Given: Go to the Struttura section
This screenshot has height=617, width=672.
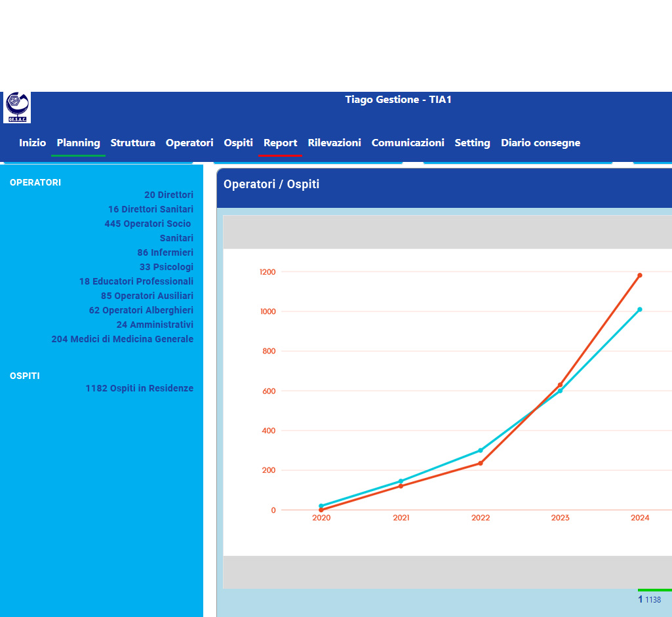Looking at the screenshot, I should pos(132,143).
